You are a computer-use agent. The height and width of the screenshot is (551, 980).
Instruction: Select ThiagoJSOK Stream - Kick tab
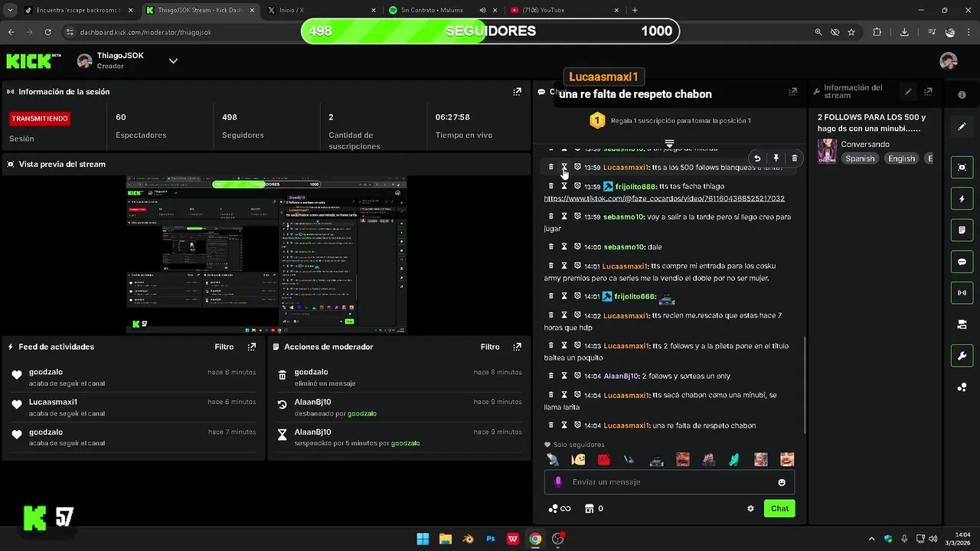[x=199, y=10]
